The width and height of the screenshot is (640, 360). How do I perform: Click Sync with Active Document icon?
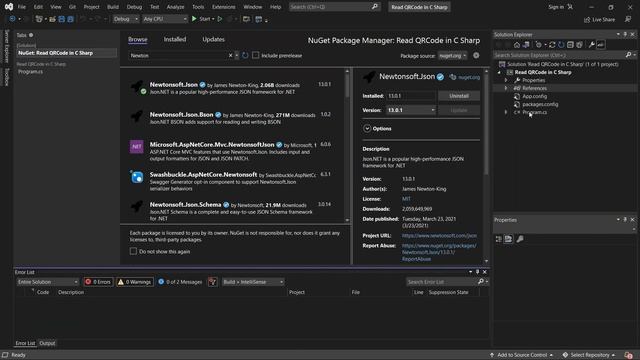click(x=552, y=44)
